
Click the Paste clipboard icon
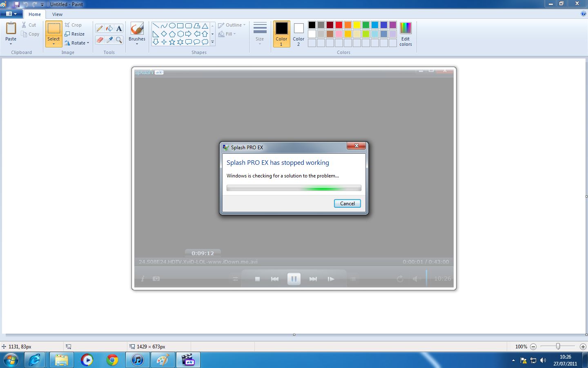click(x=11, y=28)
